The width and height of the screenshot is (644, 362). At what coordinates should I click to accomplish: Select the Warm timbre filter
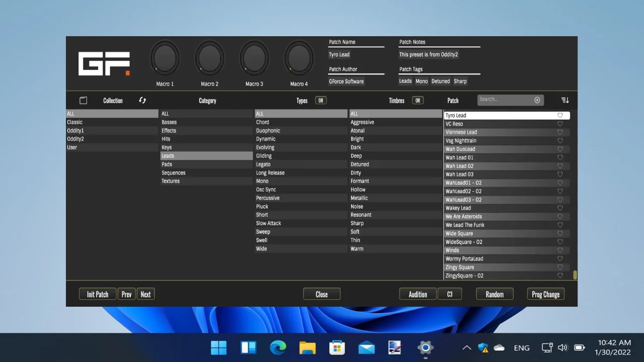point(396,249)
